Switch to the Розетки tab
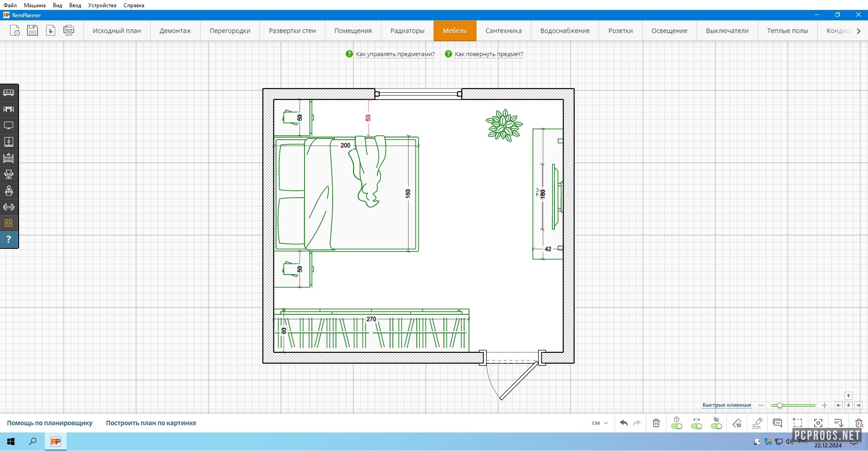 click(x=620, y=31)
